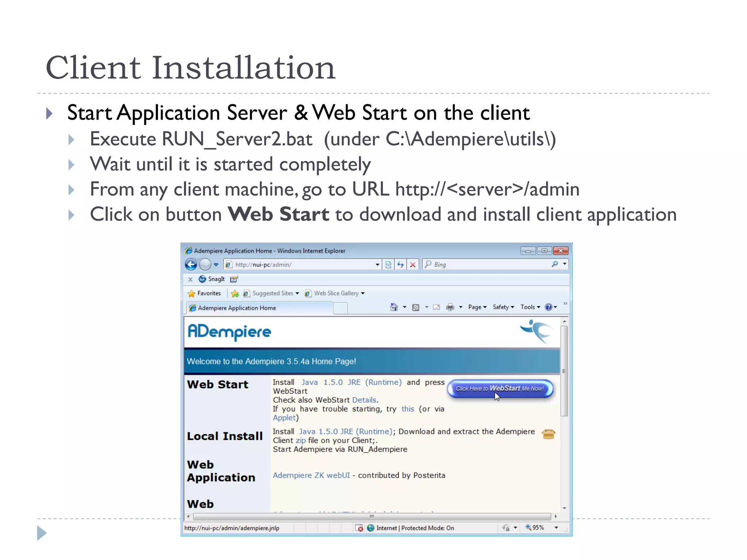
Task: Open the SnagIt window selector icon
Action: (x=234, y=279)
